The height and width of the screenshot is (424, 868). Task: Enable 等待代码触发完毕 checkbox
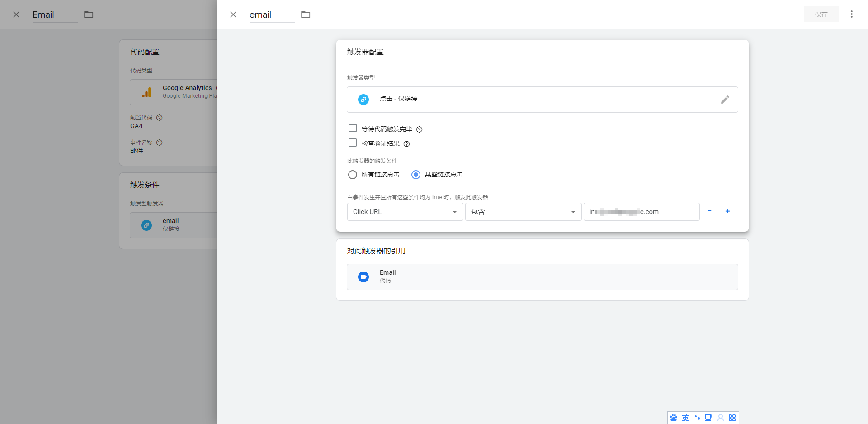tap(353, 129)
